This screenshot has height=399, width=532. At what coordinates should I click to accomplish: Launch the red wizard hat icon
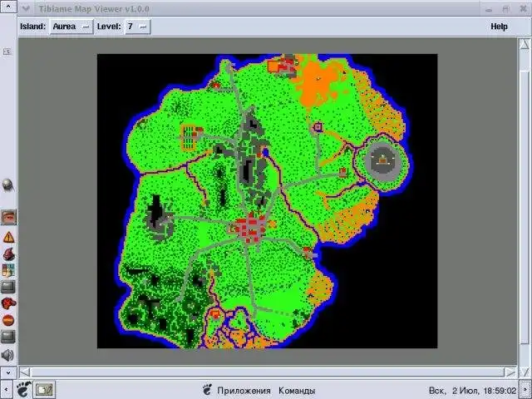[x=8, y=254]
